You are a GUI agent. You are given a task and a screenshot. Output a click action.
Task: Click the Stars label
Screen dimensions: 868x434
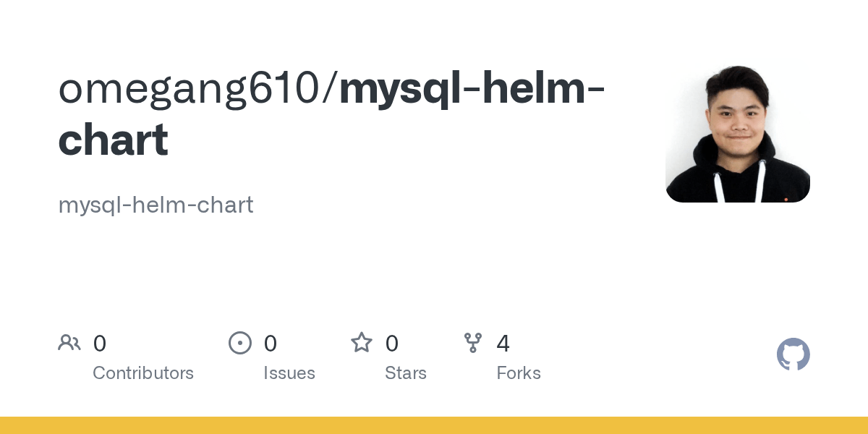[406, 373]
